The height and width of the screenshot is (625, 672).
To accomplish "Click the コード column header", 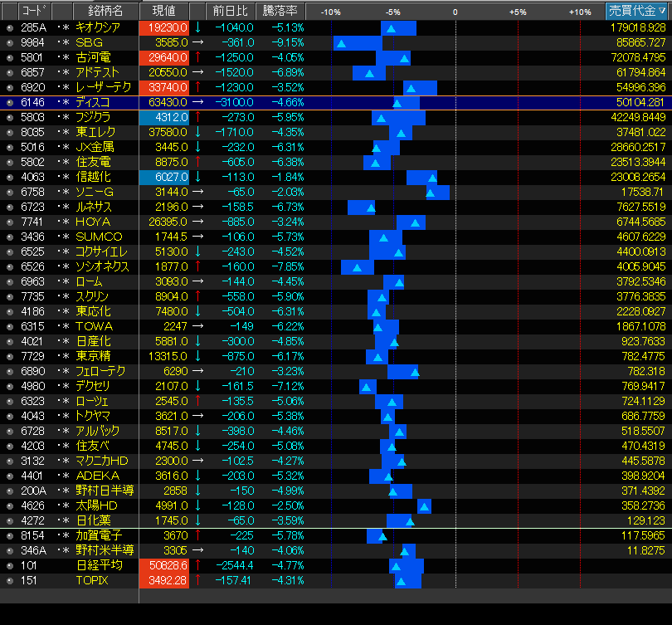I will (35, 11).
